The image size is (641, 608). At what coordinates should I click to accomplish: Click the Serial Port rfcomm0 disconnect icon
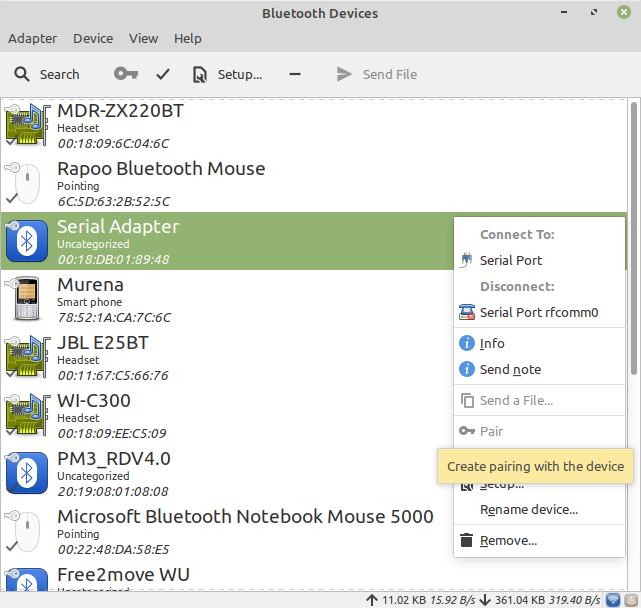point(466,312)
